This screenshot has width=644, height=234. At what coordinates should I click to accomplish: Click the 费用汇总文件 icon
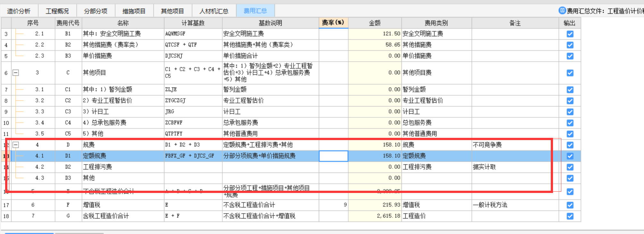click(x=562, y=11)
